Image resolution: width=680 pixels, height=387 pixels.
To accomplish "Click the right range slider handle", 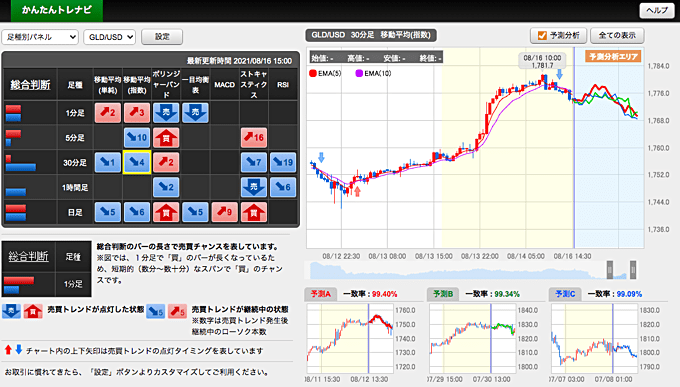I will (633, 270).
